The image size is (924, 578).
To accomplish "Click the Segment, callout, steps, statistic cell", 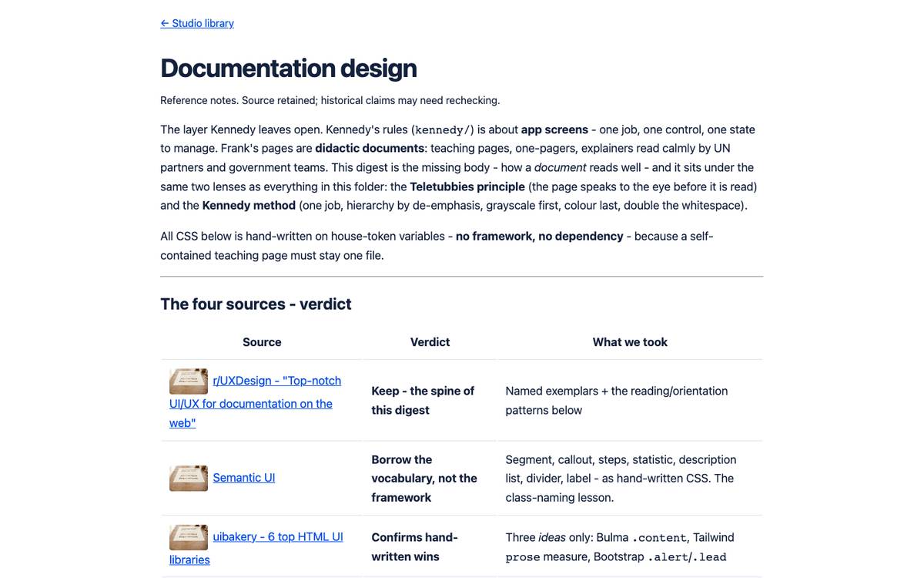I will 630,479.
